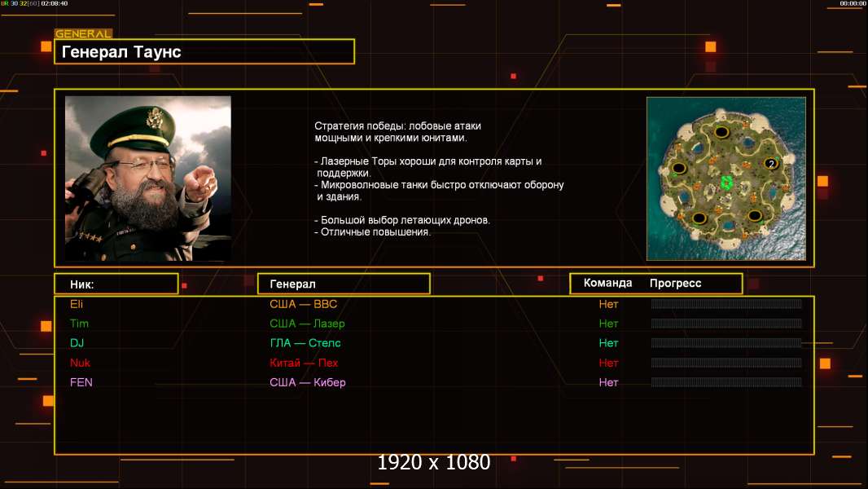Click the Прогресс column header
This screenshot has height=489, width=868.
tap(675, 284)
